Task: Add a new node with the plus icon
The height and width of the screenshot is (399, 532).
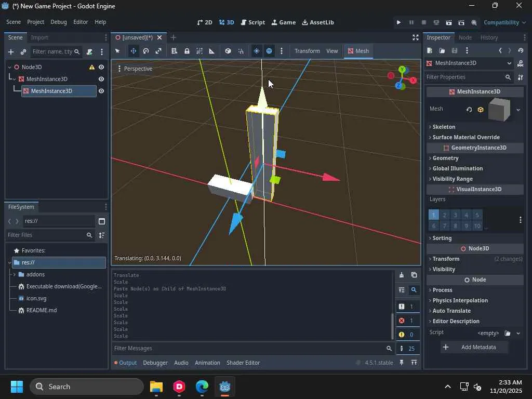Action: tap(10, 52)
